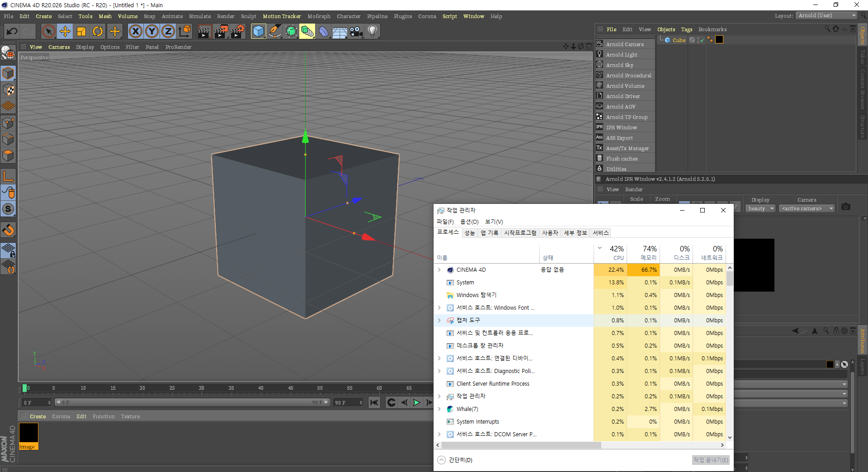Sort by CPU column in Task Manager
Viewport: 868px width, 472px height.
click(610, 253)
